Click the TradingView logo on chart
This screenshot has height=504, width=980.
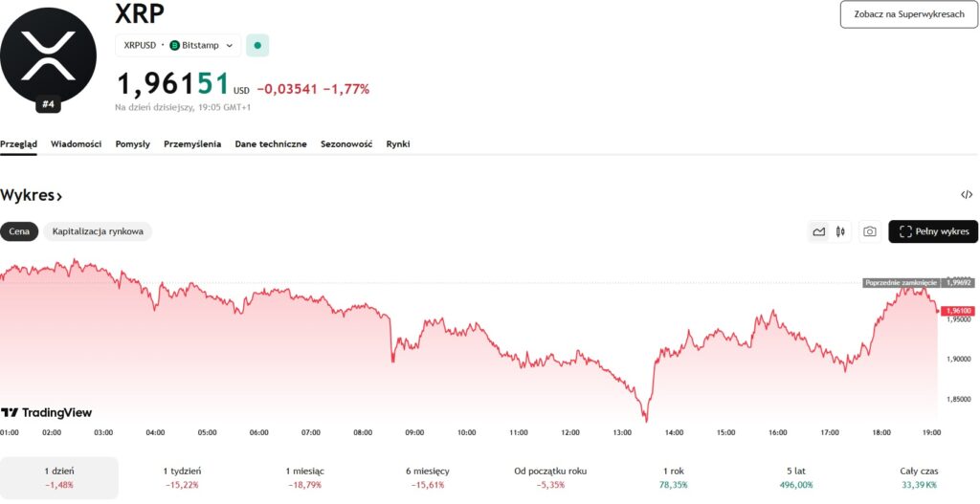[x=47, y=412]
